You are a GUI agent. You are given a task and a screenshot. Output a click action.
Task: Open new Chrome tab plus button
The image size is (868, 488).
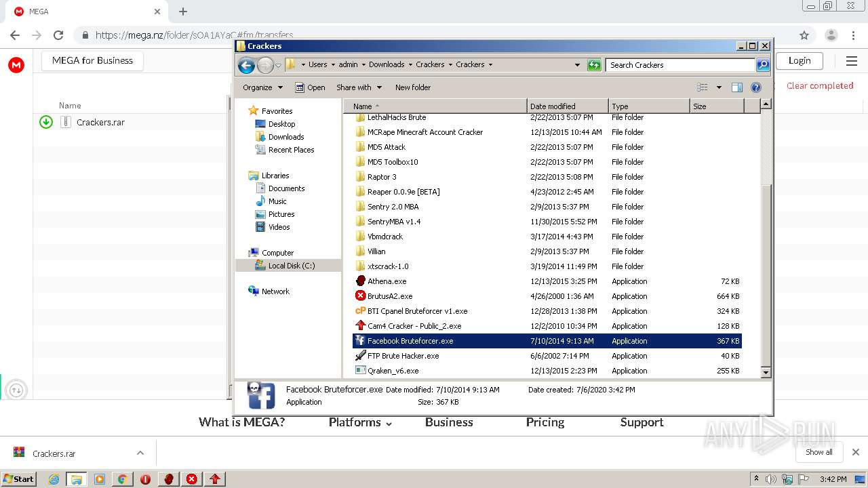[183, 12]
